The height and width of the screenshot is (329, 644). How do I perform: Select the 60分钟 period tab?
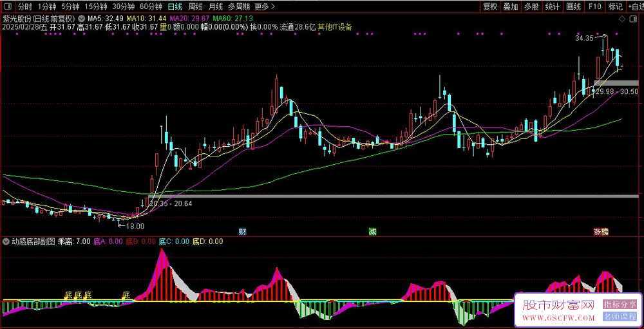pos(151,6)
